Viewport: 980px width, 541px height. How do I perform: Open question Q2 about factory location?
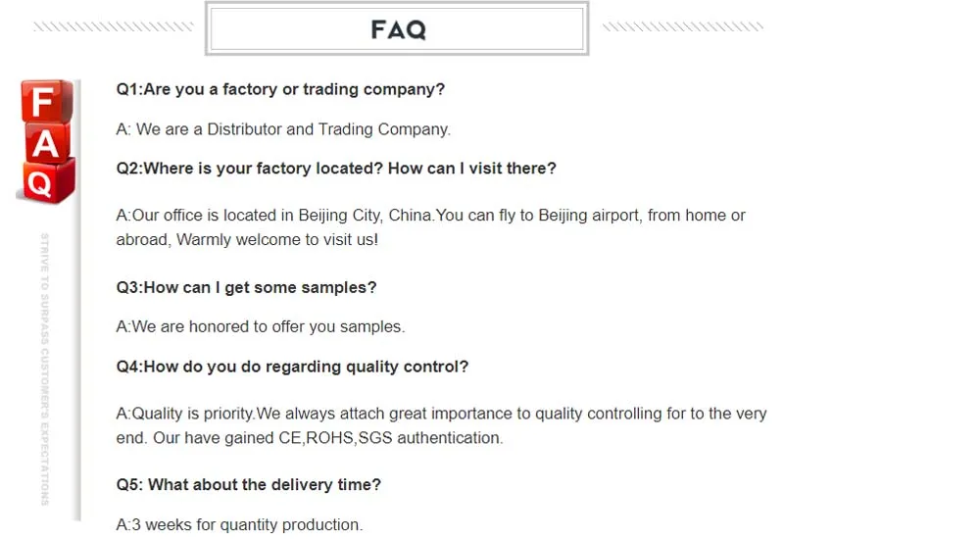(336, 169)
